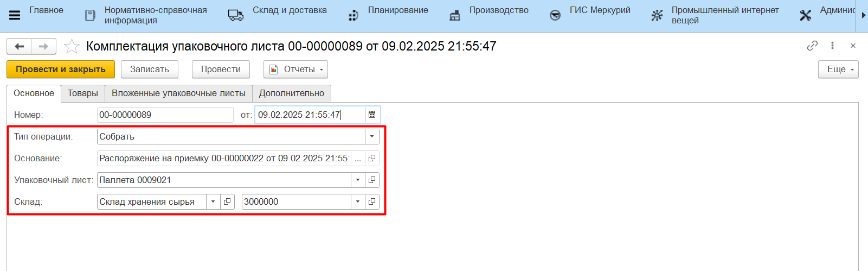Click the Нормативно-справочная информация clipboard icon
The width and height of the screenshot is (868, 271).
[x=91, y=15]
